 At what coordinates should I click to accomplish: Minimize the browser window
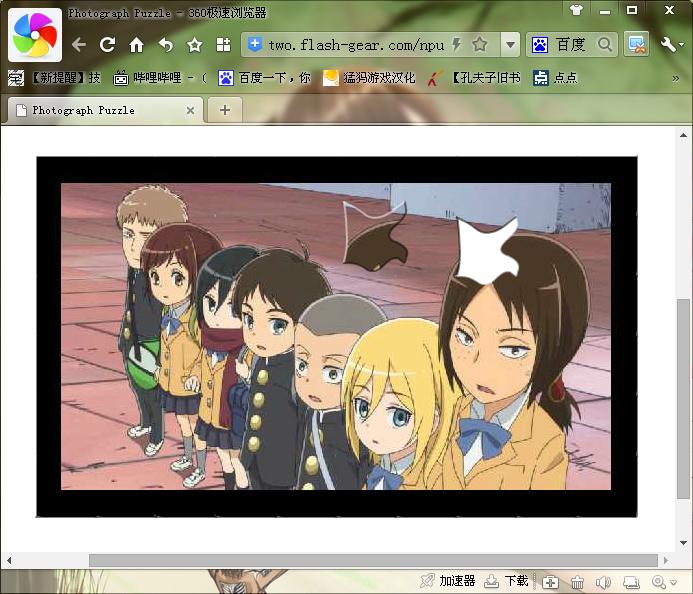pos(605,11)
